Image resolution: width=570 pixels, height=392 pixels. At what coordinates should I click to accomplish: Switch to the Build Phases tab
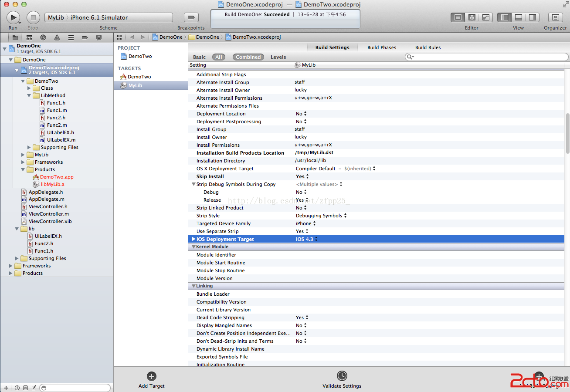coord(382,47)
